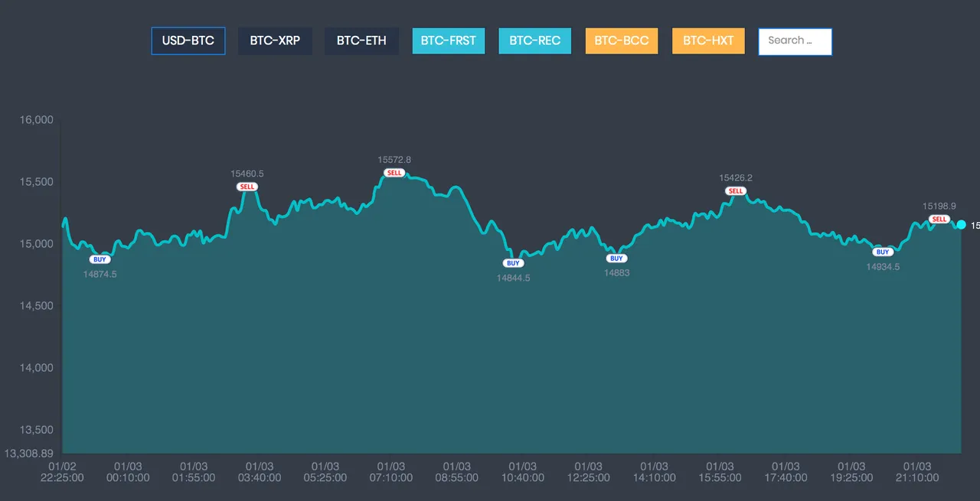Click the 14883 price label
The height and width of the screenshot is (501, 980).
point(617,273)
